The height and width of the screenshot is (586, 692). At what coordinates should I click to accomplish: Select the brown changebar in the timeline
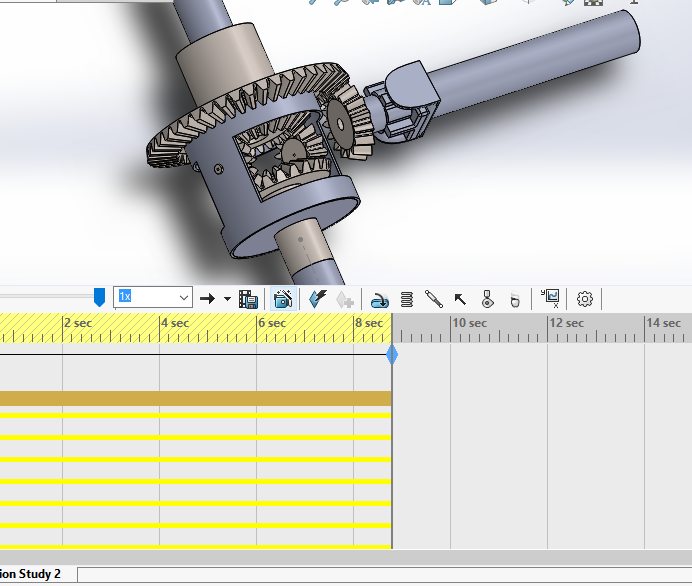(196, 398)
